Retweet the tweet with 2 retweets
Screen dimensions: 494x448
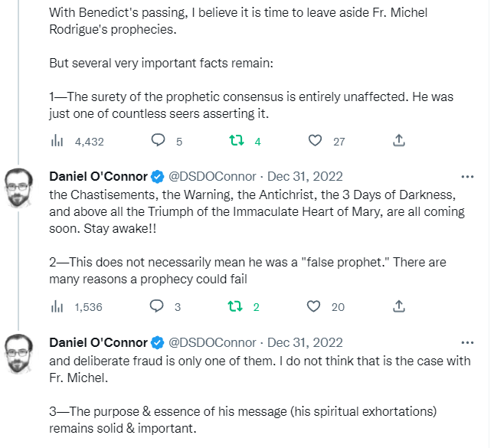[x=237, y=306]
